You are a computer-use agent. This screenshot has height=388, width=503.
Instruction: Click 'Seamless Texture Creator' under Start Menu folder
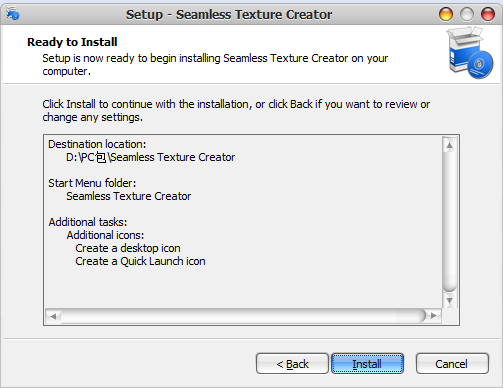point(128,196)
